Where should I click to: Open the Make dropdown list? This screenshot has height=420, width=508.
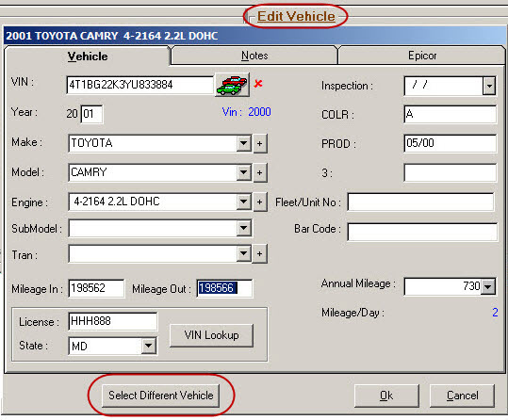[243, 143]
